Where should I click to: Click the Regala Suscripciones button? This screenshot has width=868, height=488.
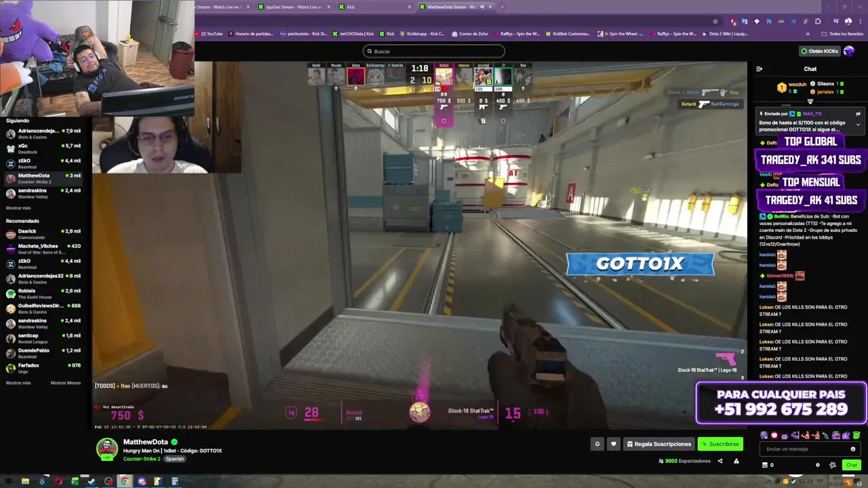point(658,444)
